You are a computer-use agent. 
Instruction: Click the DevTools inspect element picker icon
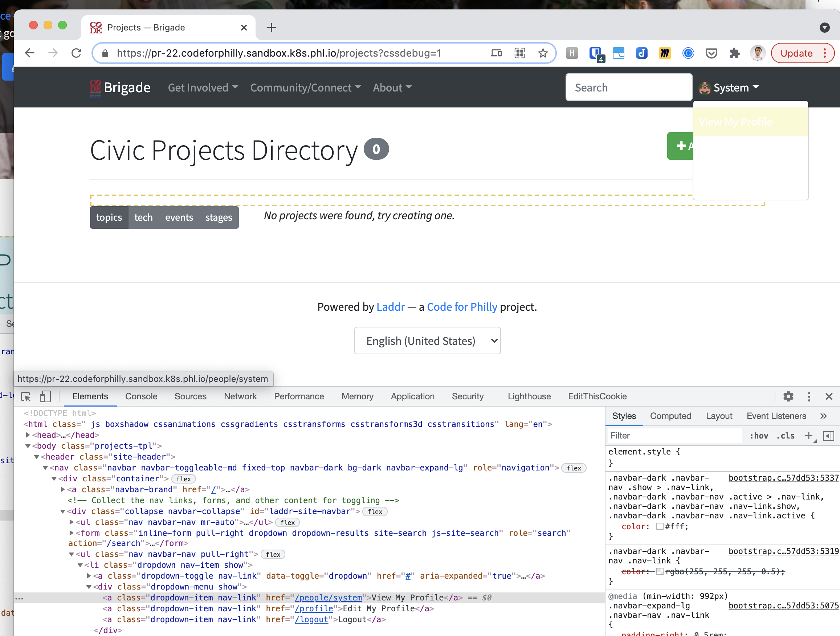(x=26, y=396)
